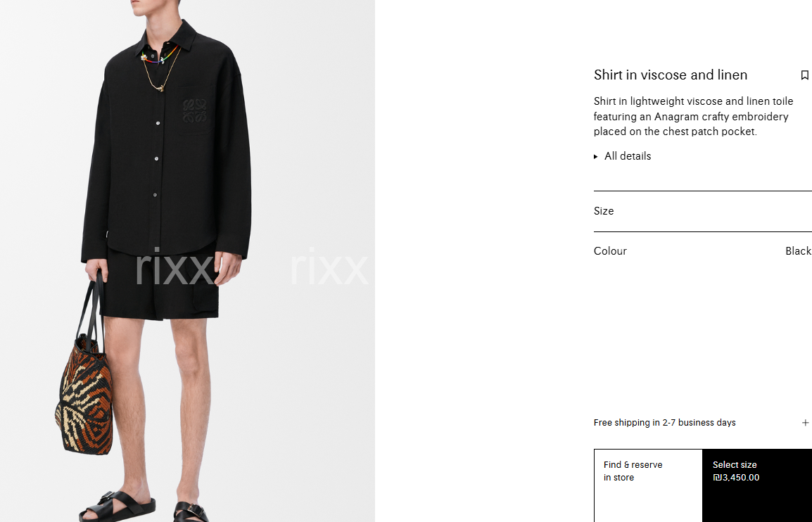This screenshot has width=812, height=522.
Task: Expand the All details disclosure triangle
Action: coord(595,156)
